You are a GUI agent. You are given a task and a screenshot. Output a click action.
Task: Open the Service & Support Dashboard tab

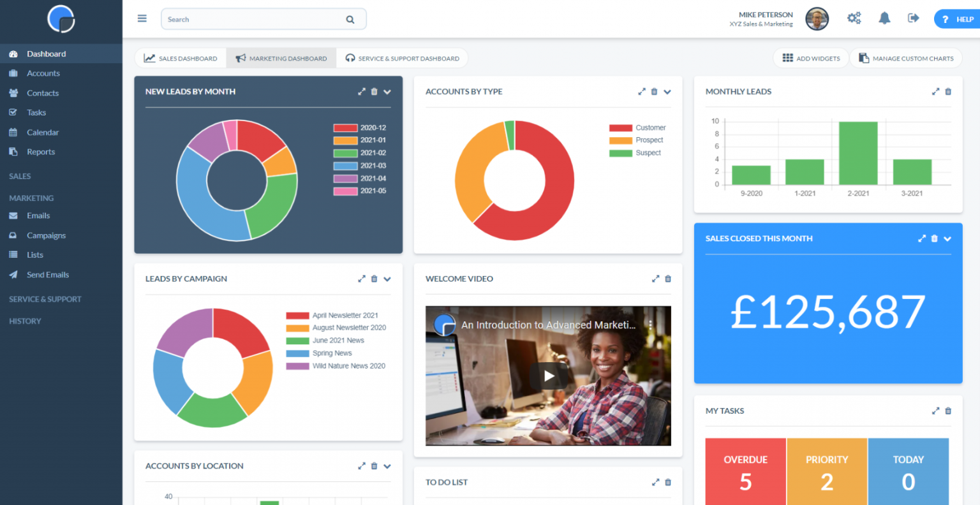pyautogui.click(x=403, y=58)
